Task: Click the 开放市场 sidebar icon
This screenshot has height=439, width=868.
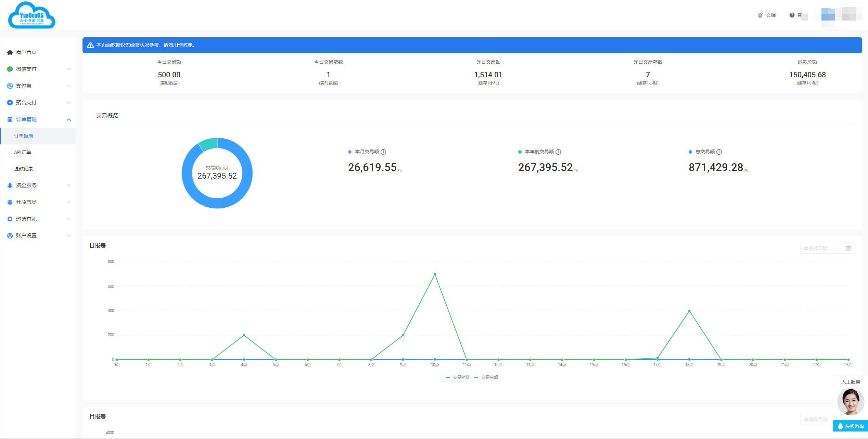Action: tap(10, 202)
